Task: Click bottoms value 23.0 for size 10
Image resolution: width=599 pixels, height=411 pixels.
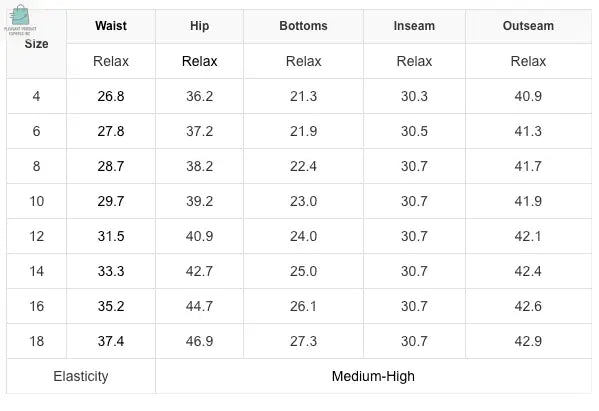Action: [x=303, y=201]
